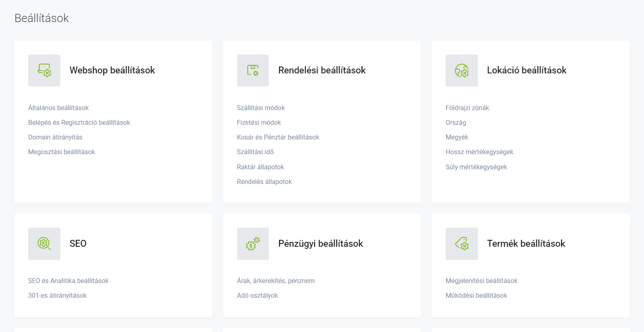This screenshot has width=644, height=332.
Task: Open Megjelenítési beállítások link
Action: [x=482, y=281]
